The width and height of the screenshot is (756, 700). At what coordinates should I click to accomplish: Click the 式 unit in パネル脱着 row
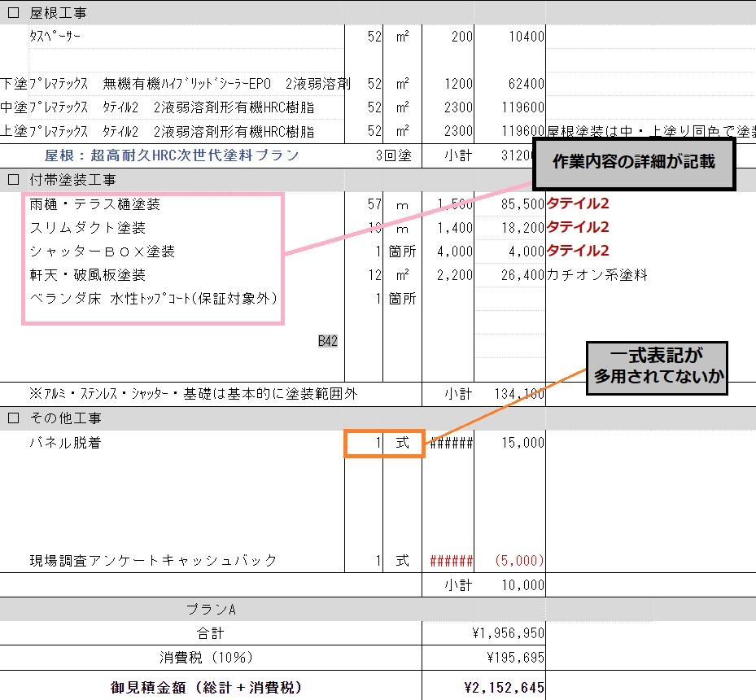point(402,442)
